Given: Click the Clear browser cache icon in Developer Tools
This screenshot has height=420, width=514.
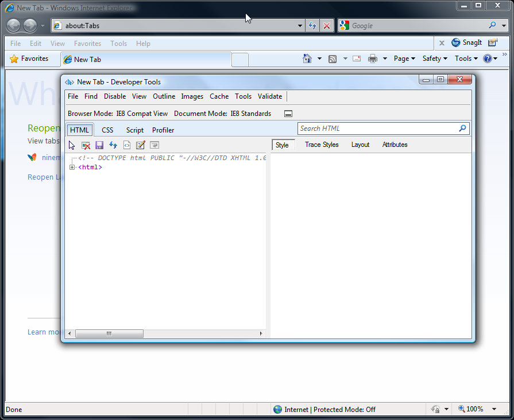Looking at the screenshot, I should [86, 145].
